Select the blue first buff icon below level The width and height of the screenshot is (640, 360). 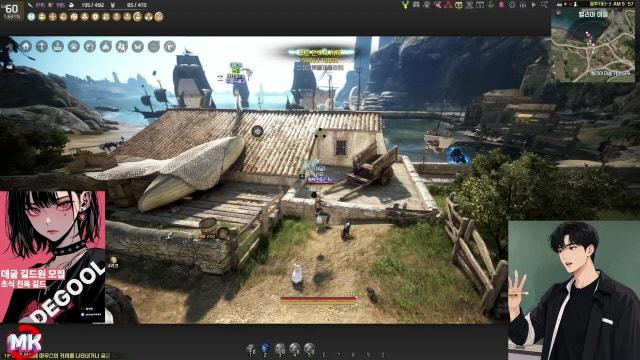point(31,16)
